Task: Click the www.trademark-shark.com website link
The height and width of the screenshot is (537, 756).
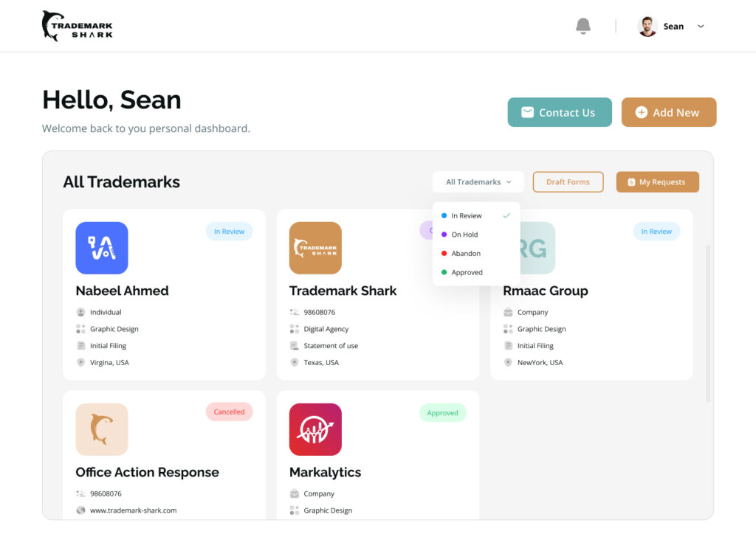Action: point(133,510)
